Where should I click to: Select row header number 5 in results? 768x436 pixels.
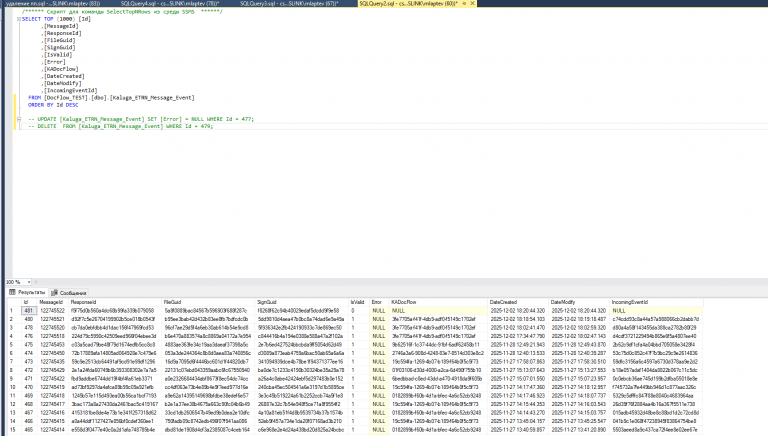coord(13,345)
